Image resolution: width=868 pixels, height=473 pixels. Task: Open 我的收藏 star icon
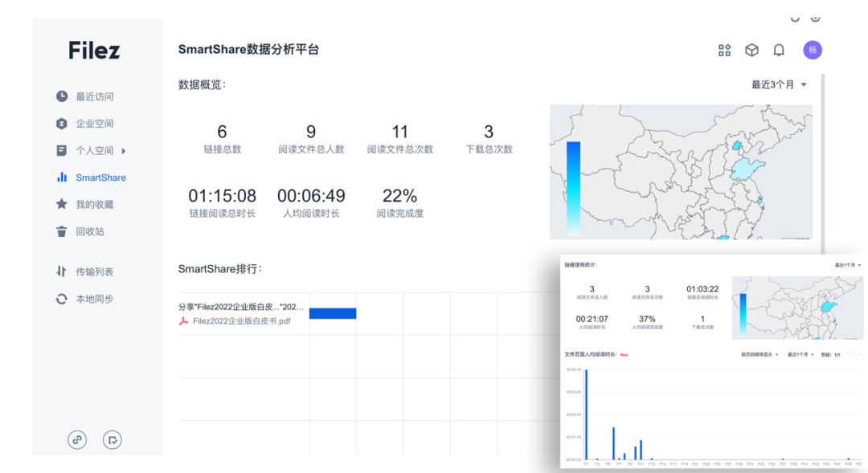point(61,204)
